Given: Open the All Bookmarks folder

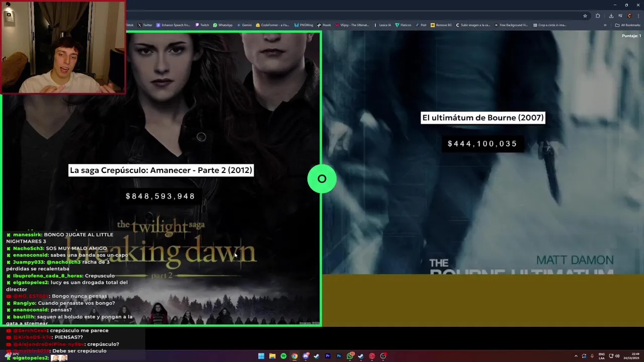Looking at the screenshot, I should (x=627, y=25).
